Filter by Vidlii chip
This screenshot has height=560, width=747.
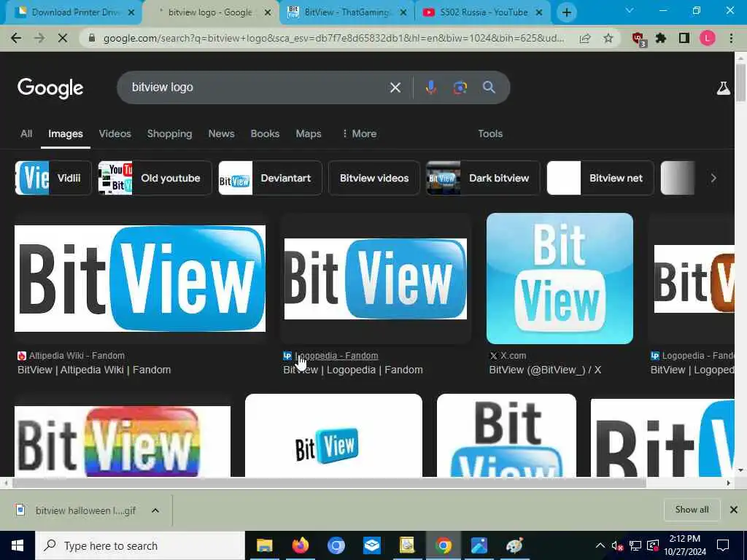(x=53, y=178)
